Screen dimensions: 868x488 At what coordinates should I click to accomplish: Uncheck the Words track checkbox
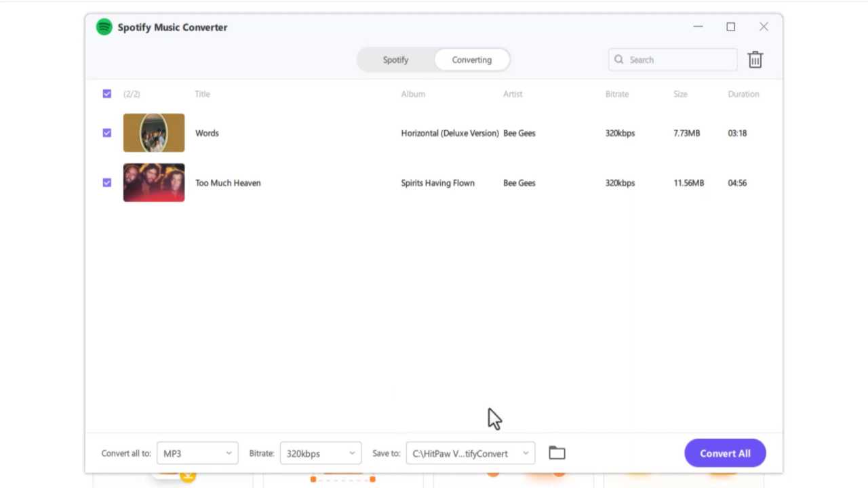[x=107, y=133]
